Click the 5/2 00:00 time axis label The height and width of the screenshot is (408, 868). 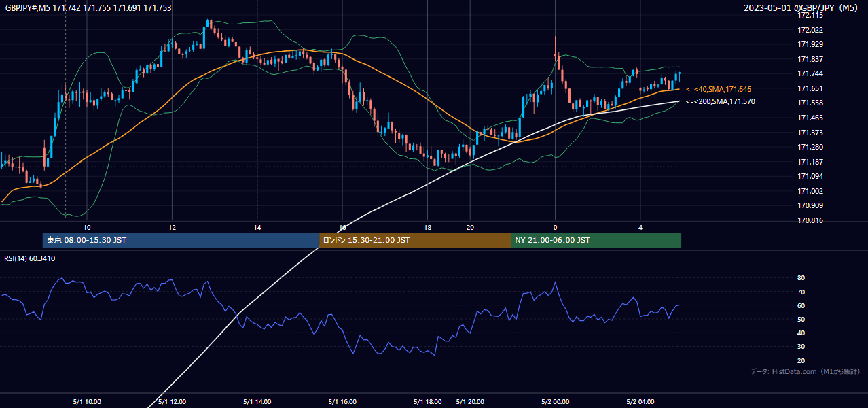coord(555,401)
